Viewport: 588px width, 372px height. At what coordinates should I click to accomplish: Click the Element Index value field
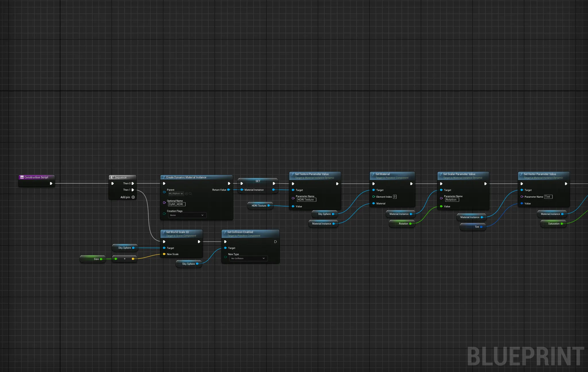point(395,197)
